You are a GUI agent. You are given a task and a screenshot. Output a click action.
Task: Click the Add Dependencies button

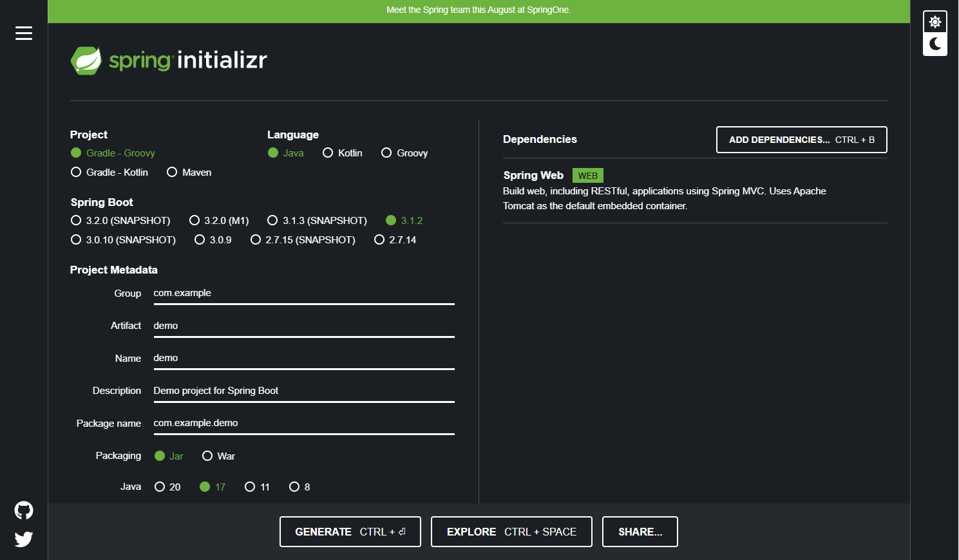[802, 140]
